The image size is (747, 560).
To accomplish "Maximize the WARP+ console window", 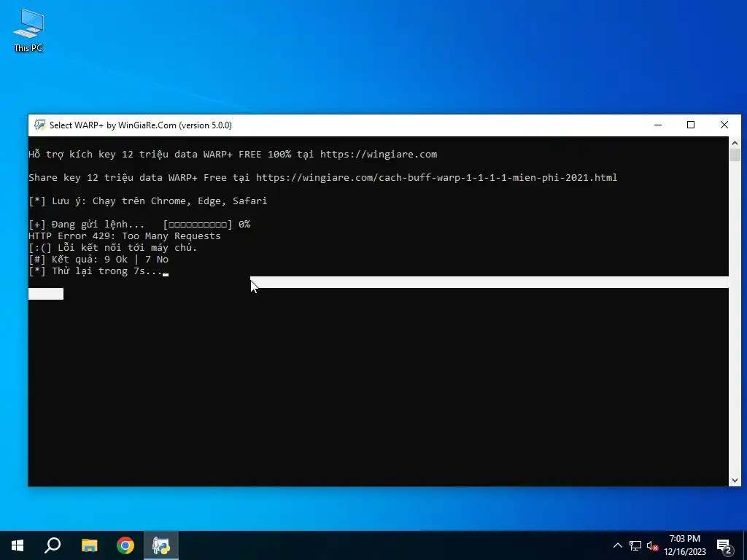I will 691,125.
